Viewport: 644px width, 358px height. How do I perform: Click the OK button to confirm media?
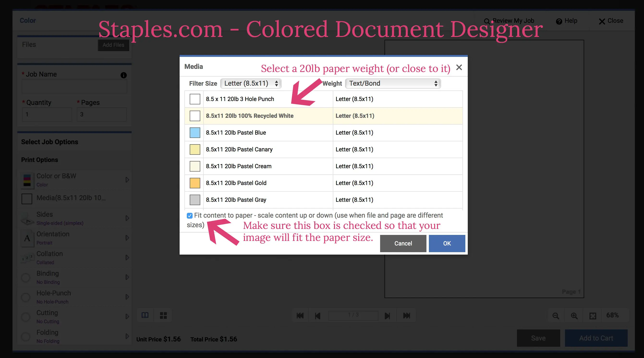(x=447, y=243)
